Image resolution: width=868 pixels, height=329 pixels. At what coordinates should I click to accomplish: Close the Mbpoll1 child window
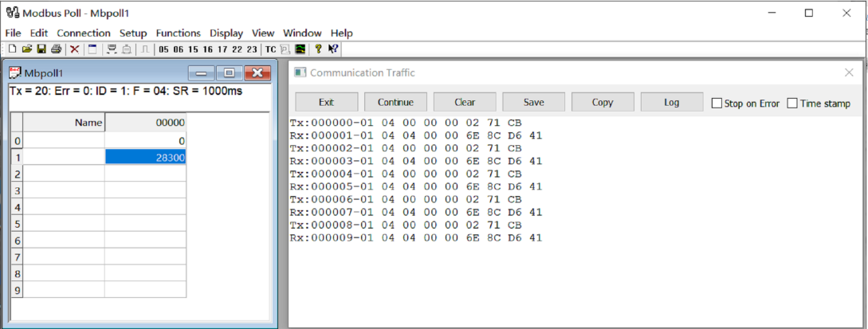pyautogui.click(x=257, y=72)
